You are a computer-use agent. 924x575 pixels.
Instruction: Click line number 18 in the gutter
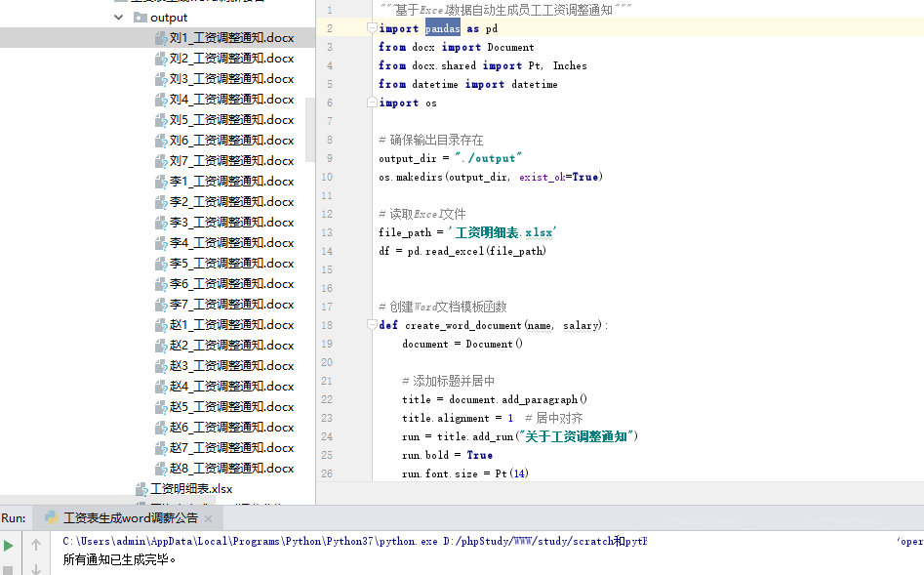327,325
